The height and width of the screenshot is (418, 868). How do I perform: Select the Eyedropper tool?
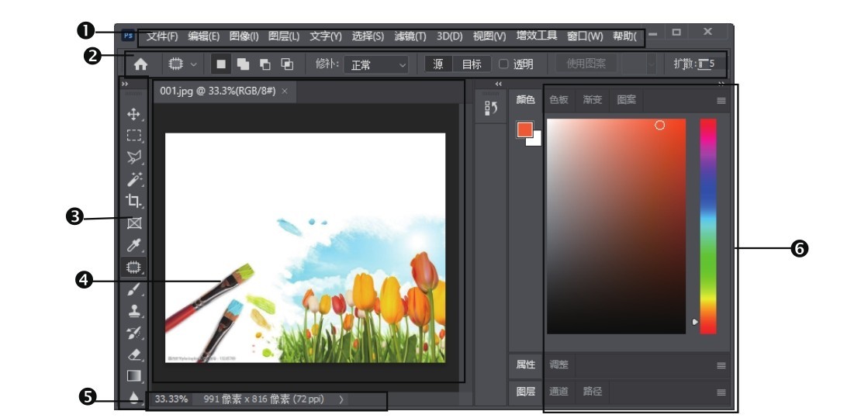(x=134, y=246)
